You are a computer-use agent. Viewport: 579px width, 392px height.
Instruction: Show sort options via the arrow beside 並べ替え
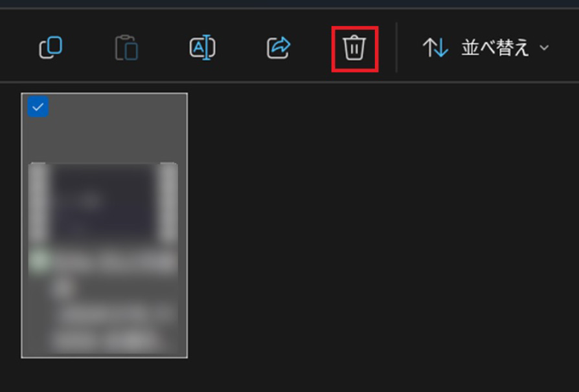[x=544, y=48]
